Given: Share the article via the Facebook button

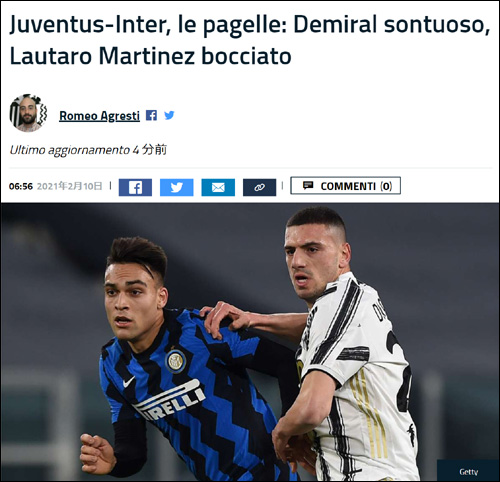Looking at the screenshot, I should (135, 187).
